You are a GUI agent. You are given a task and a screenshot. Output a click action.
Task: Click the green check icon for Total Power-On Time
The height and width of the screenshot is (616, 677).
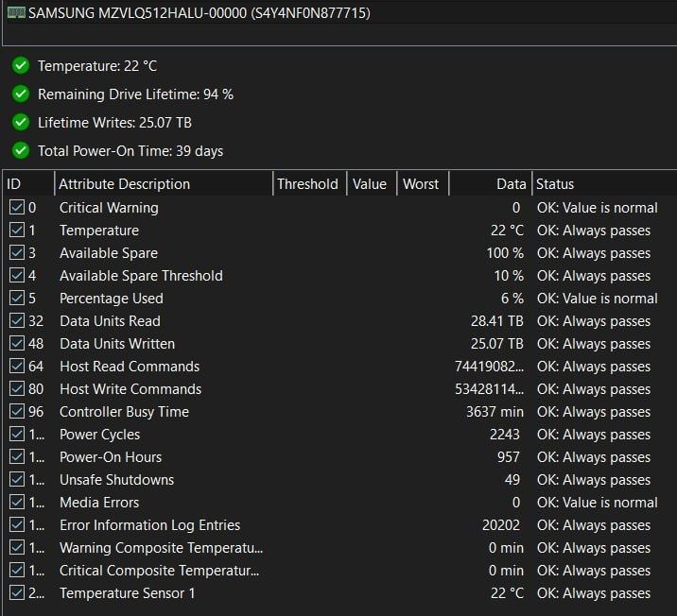[20, 151]
